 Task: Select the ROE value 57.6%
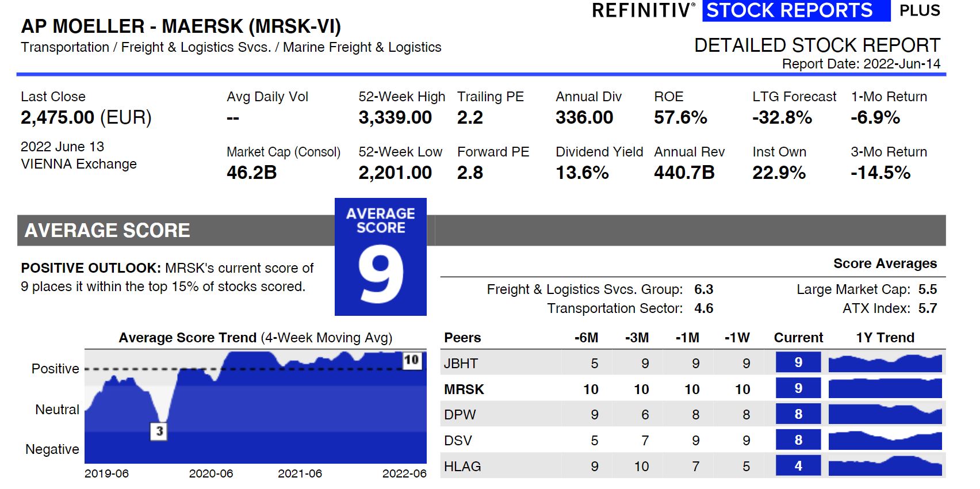(680, 117)
